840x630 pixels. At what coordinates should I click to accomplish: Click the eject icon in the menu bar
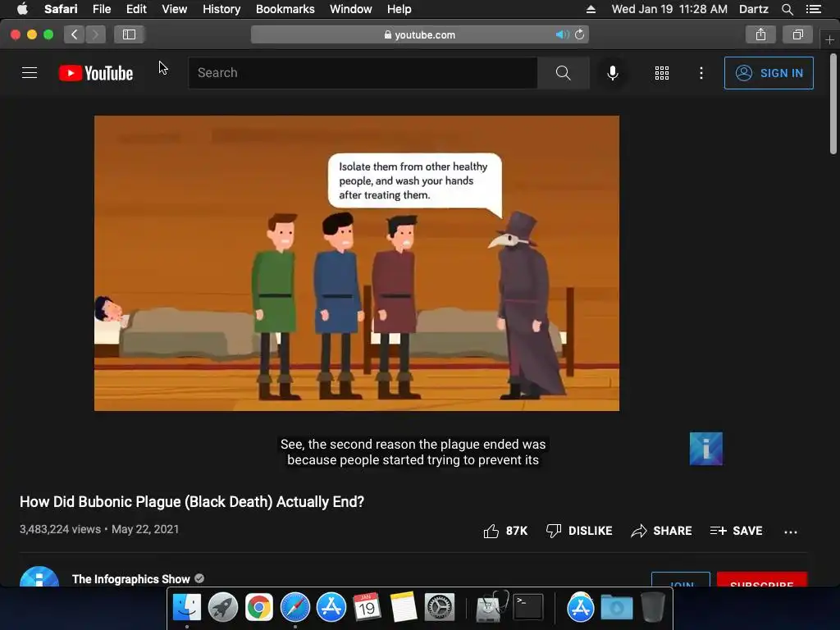[x=591, y=9]
